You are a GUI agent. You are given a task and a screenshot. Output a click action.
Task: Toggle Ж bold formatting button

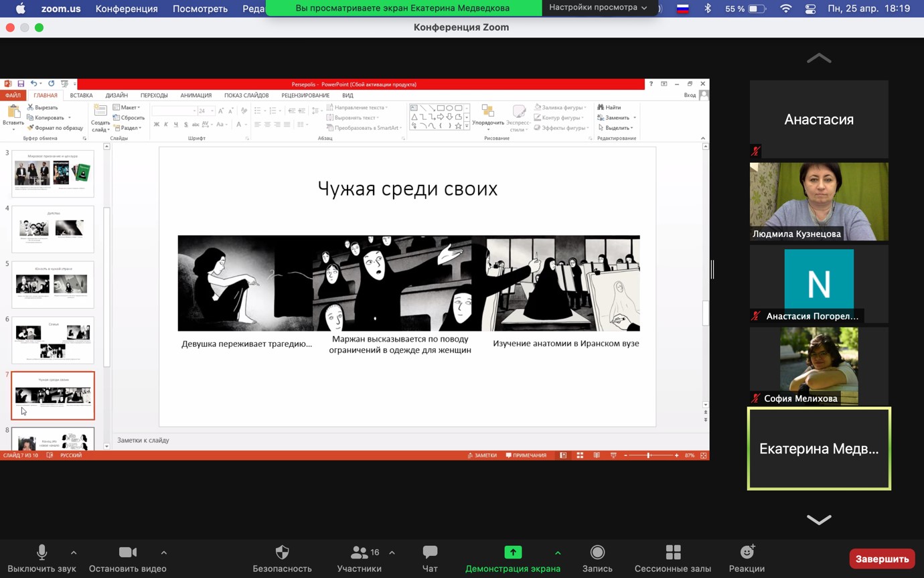157,125
